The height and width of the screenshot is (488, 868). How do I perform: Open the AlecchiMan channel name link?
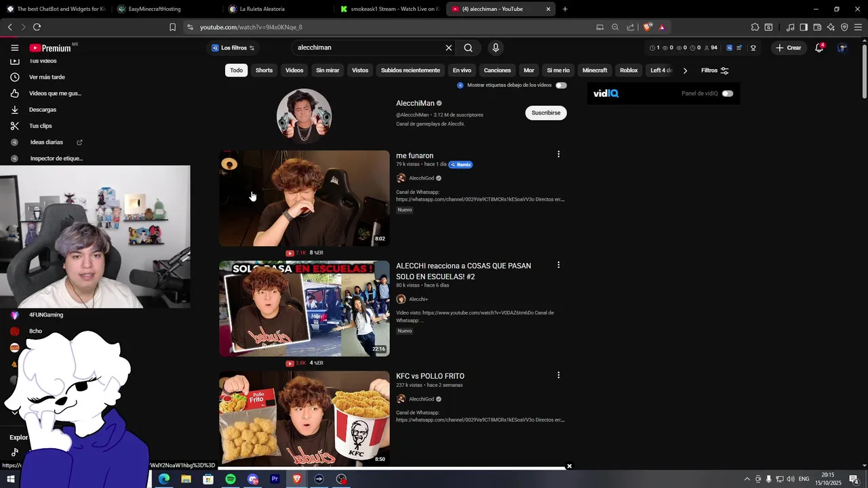point(415,103)
